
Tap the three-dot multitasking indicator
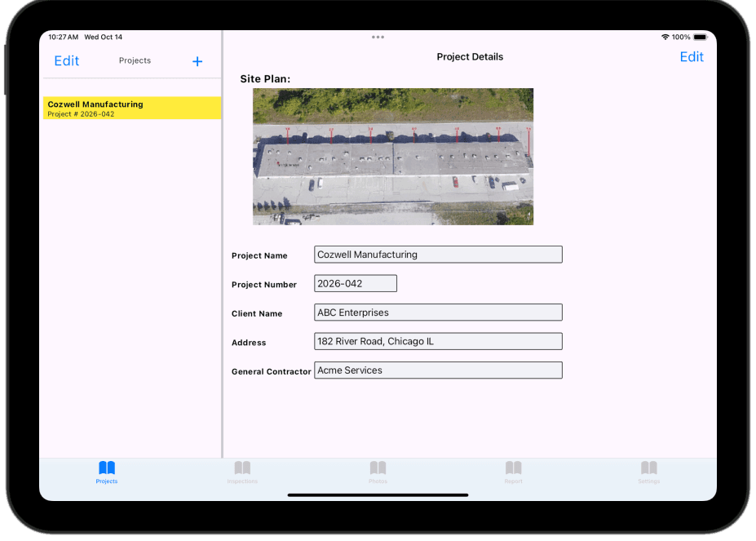pos(378,38)
